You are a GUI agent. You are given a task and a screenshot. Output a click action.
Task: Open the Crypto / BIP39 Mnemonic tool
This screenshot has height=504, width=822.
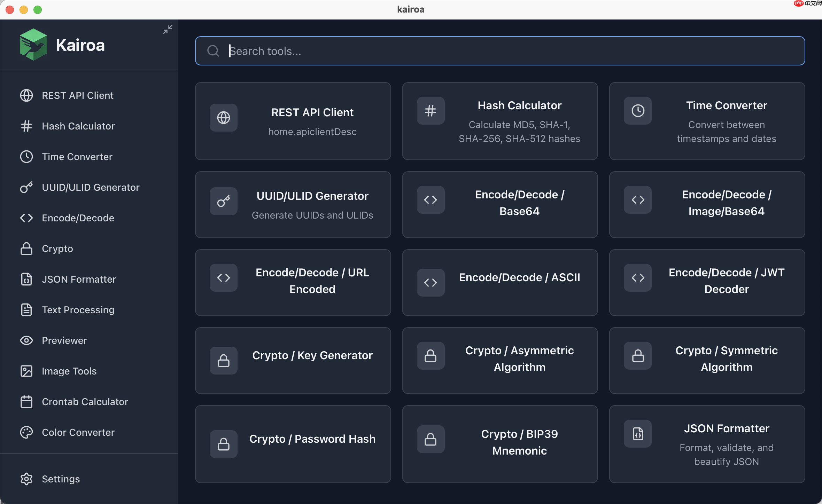click(x=500, y=442)
